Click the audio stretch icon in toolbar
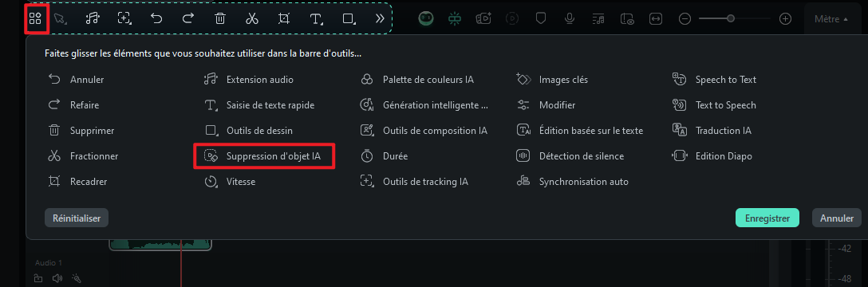The width and height of the screenshot is (868, 287). pos(93,18)
